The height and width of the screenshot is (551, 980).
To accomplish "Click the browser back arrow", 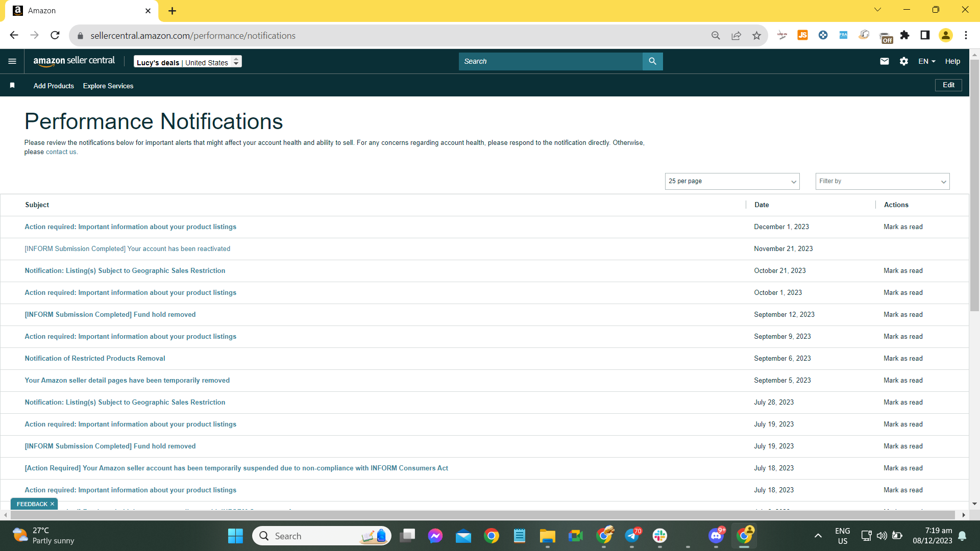I will [x=14, y=35].
